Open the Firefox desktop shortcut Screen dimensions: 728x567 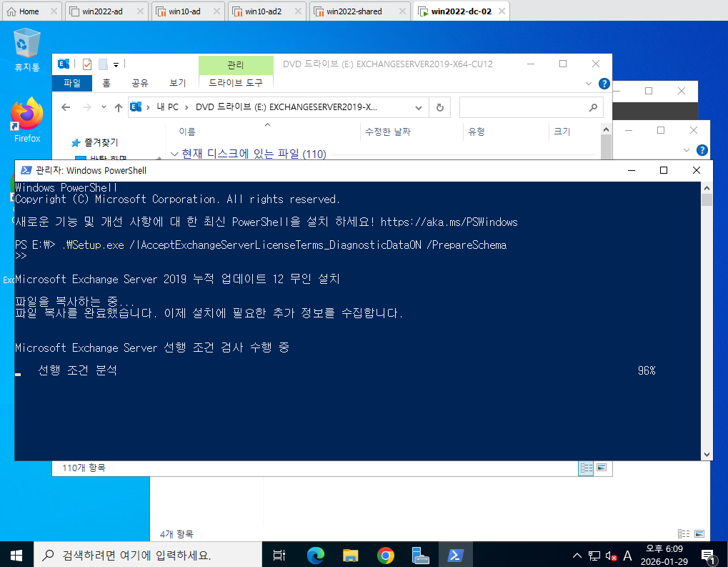[27, 119]
